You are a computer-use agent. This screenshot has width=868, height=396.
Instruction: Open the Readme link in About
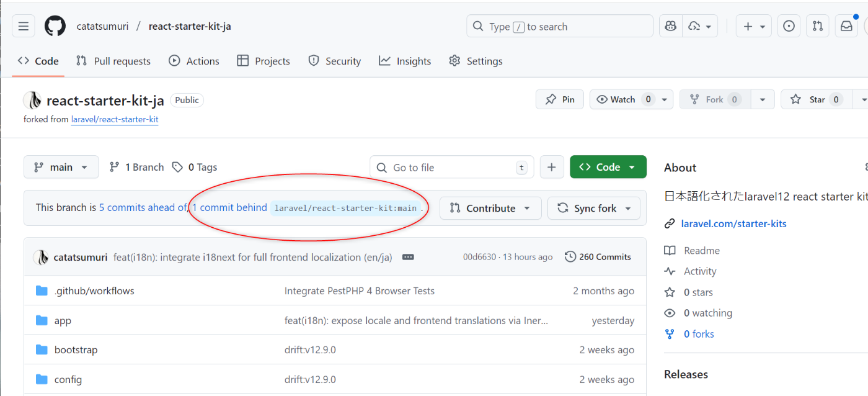click(702, 251)
